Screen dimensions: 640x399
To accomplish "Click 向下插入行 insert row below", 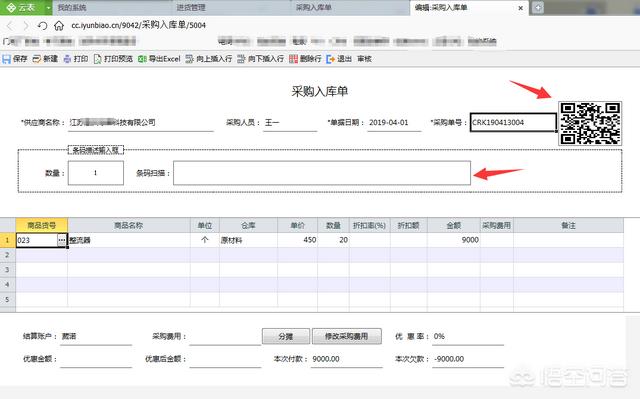I will pos(260,59).
